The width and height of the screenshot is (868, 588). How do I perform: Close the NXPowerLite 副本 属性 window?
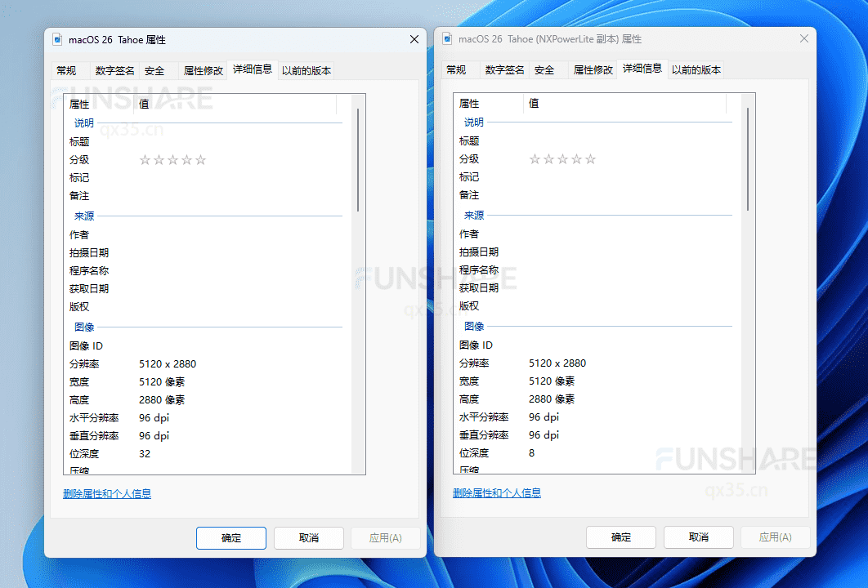pyautogui.click(x=803, y=38)
